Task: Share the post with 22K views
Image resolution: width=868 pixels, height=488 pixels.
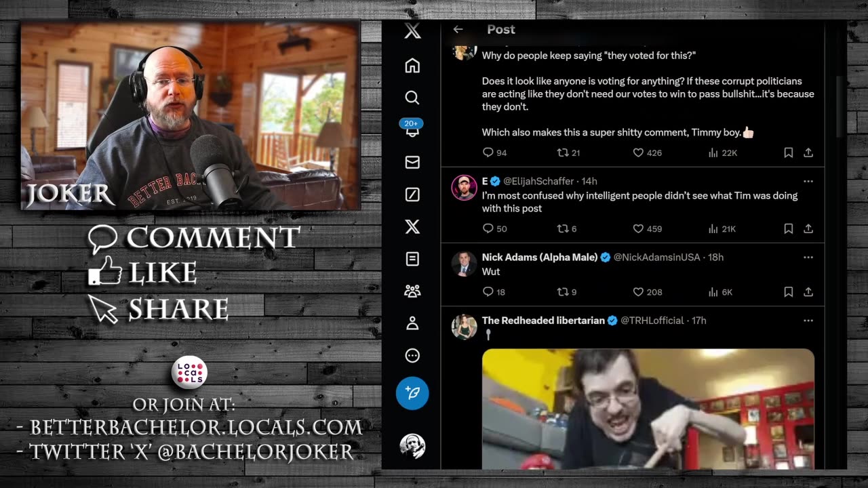Action: pyautogui.click(x=808, y=153)
